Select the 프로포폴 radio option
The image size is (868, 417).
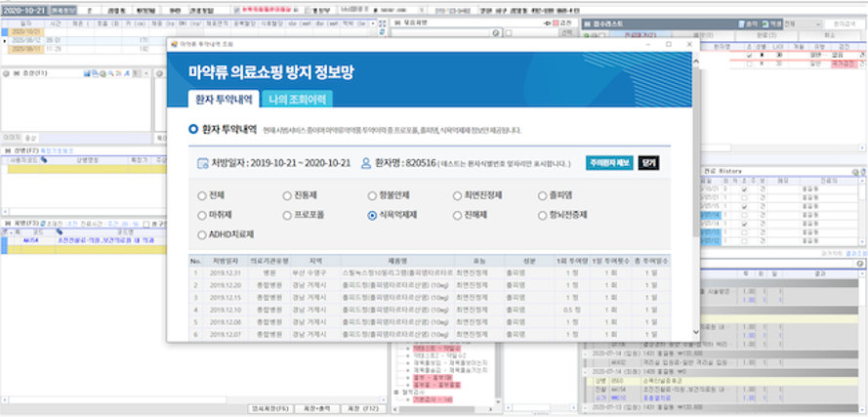point(287,214)
